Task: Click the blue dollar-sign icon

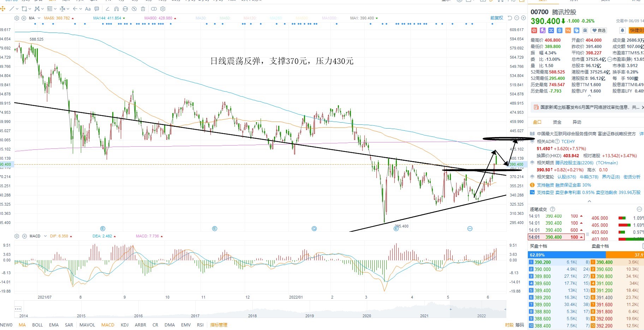Action: pyautogui.click(x=560, y=30)
